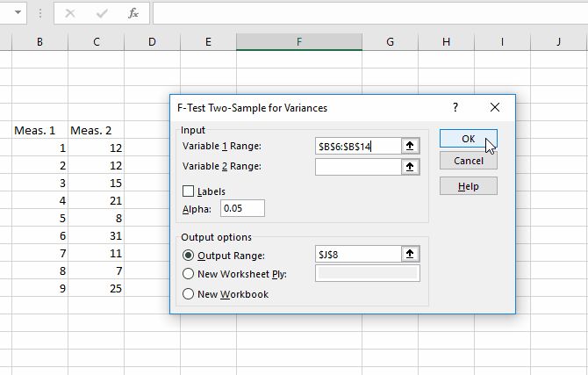Image resolution: width=588 pixels, height=375 pixels.
Task: Select the Output Range radio button
Action: [188, 255]
